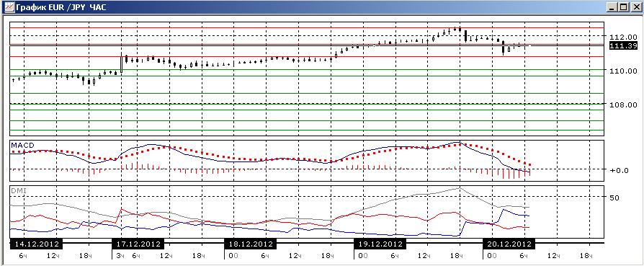Click the DMI indicator label
The width and height of the screenshot is (644, 266).
tap(17, 190)
